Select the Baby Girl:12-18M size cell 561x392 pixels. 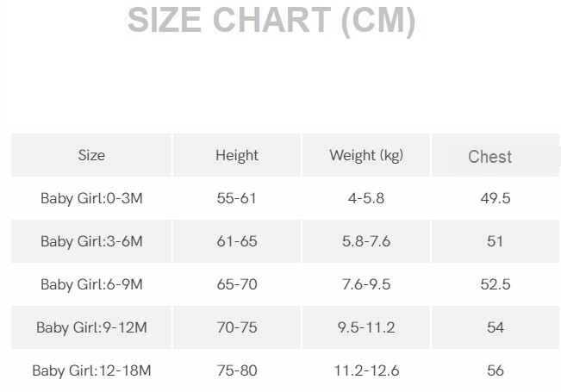(x=91, y=370)
